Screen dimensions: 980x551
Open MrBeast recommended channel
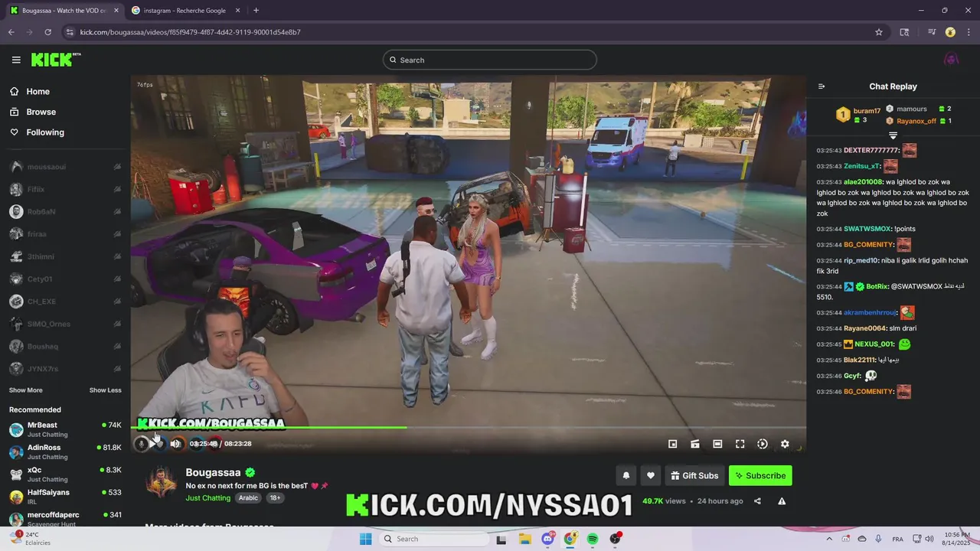pyautogui.click(x=65, y=429)
